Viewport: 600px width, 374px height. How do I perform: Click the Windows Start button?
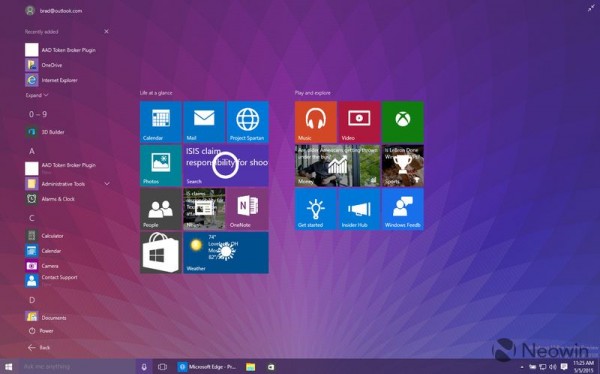click(x=8, y=367)
